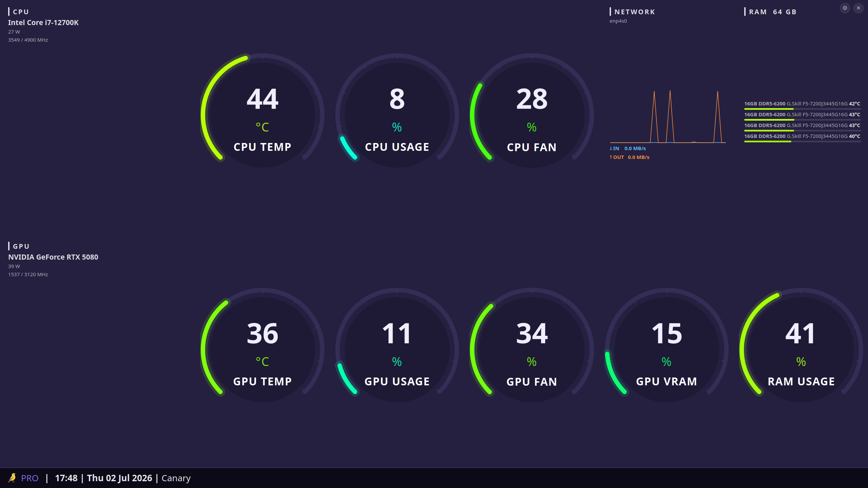Click the CPU power reading 27 W
Viewport: 868px width, 488px height.
[x=14, y=32]
